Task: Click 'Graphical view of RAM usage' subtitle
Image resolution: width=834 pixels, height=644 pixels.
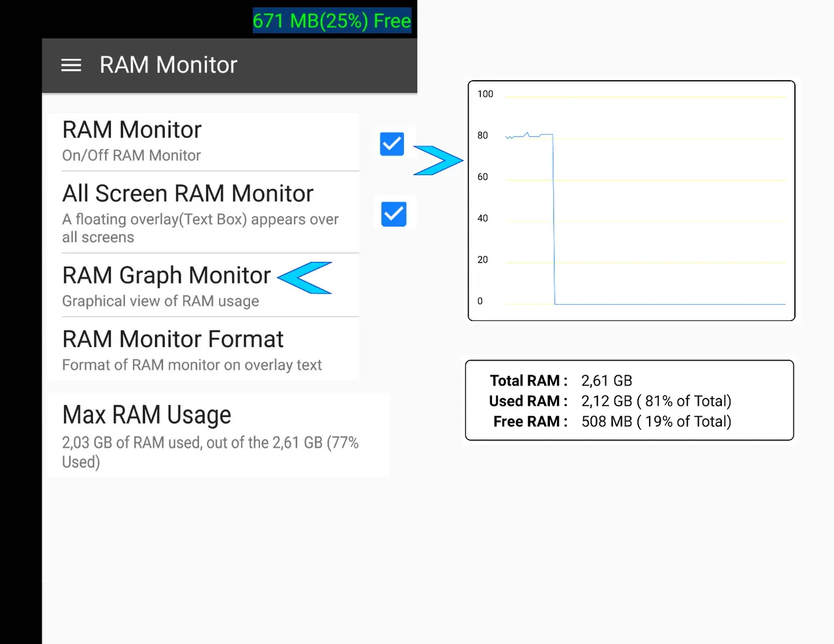Action: pyautogui.click(x=160, y=301)
